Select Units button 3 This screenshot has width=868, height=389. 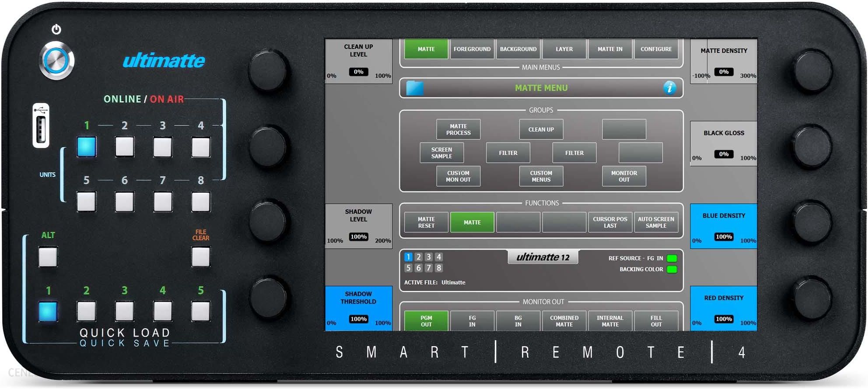click(163, 146)
